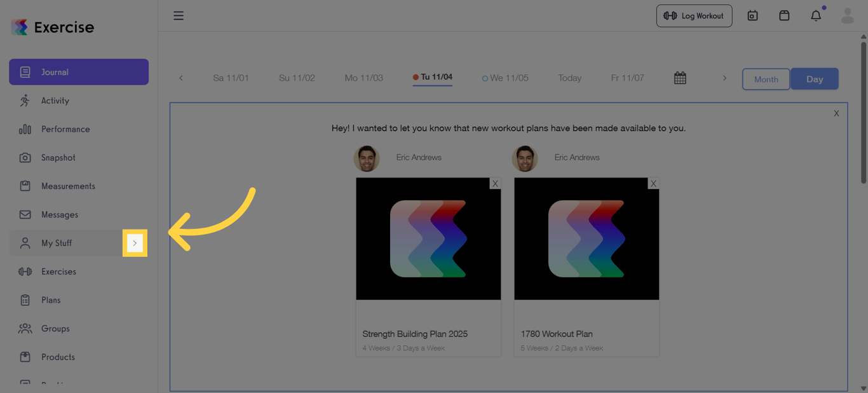Open Plans in the sidebar

point(79,300)
